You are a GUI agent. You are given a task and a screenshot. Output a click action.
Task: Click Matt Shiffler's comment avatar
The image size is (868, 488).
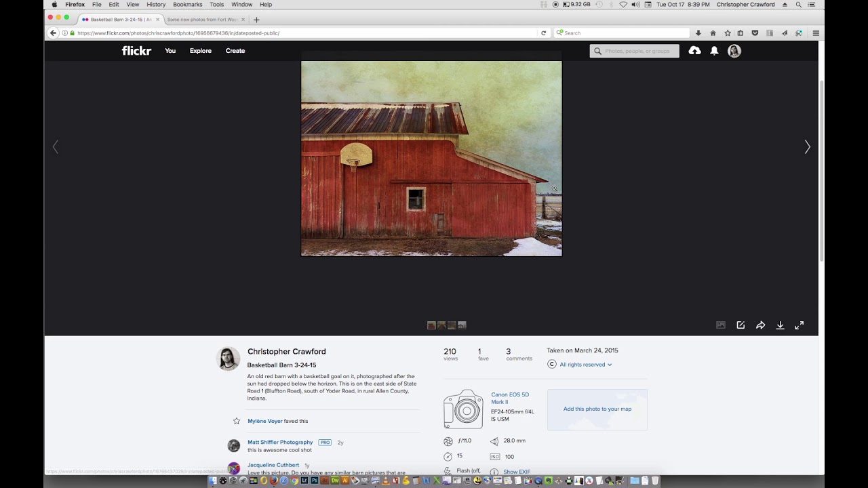[x=234, y=445]
